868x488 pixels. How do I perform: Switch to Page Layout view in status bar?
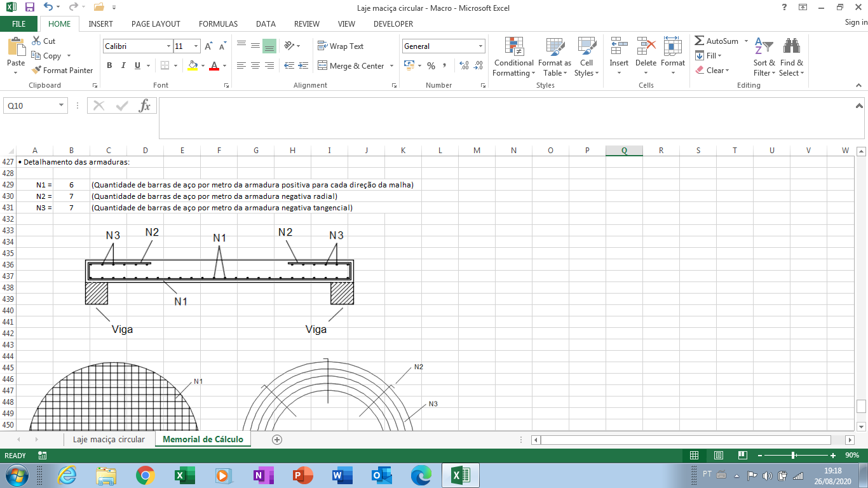(719, 456)
